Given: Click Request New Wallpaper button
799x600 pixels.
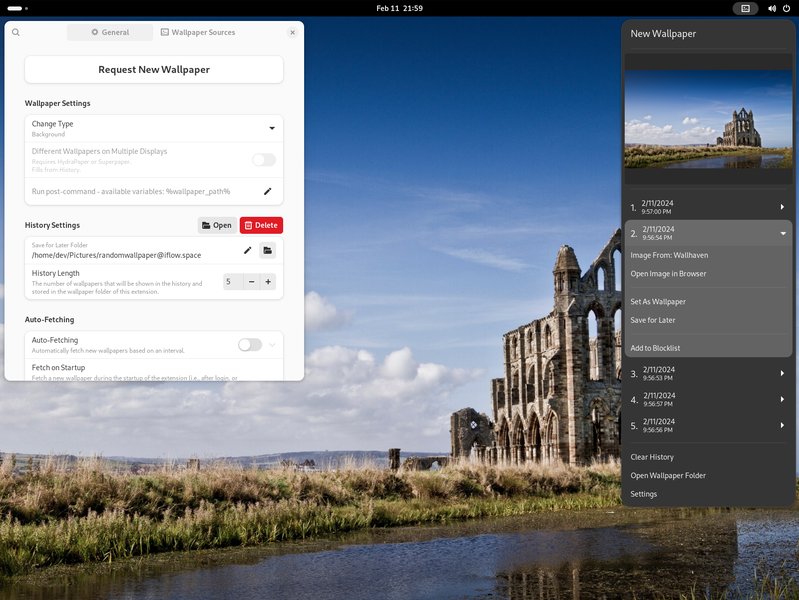Looking at the screenshot, I should tap(154, 69).
